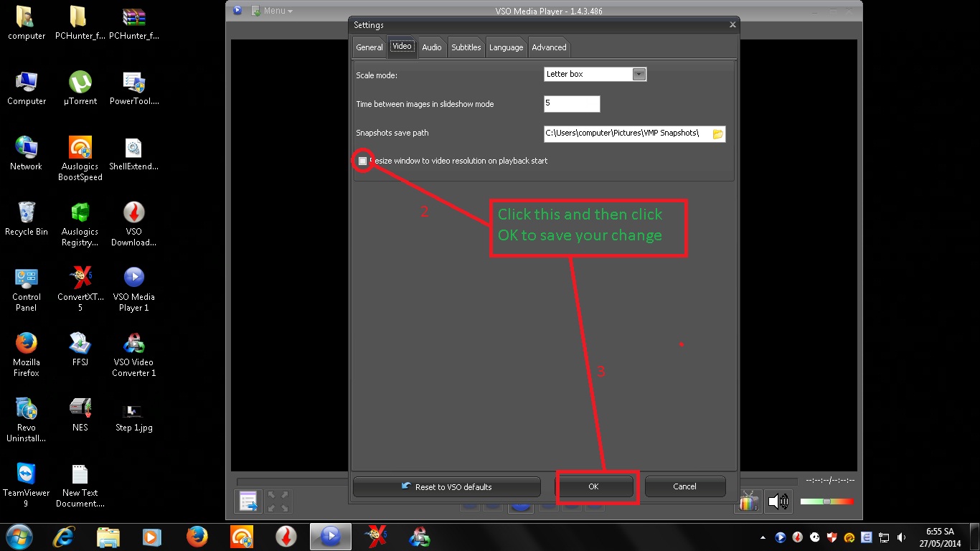Click the taskbar clock 6:55 SA
This screenshot has width=980, height=551.
point(939,537)
